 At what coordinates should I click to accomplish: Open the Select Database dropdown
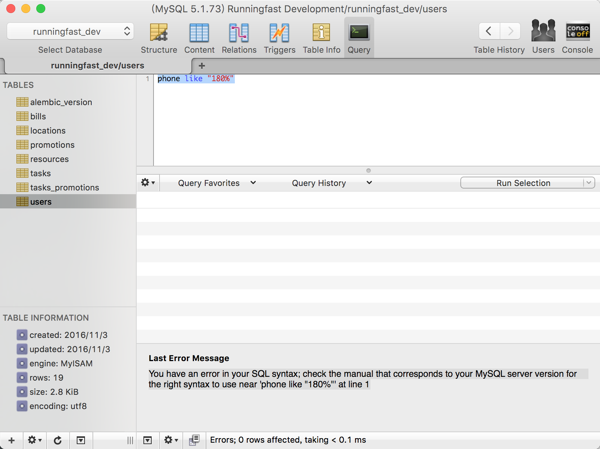click(70, 31)
